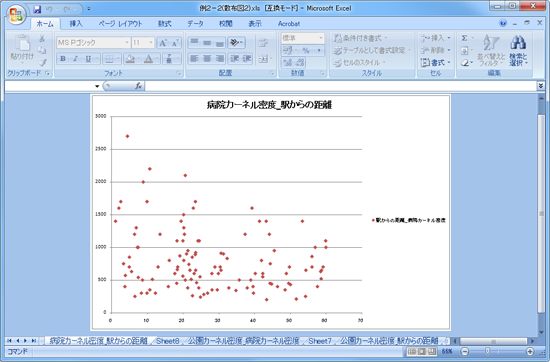The height and width of the screenshot is (362, 550).
Task: Switch to the Sheet8 tab
Action: click(167, 341)
